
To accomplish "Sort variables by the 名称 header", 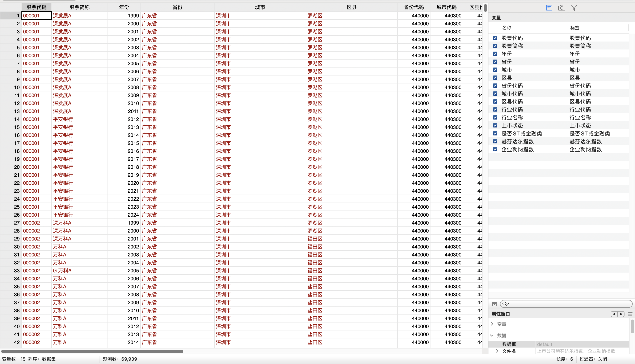I will point(507,28).
